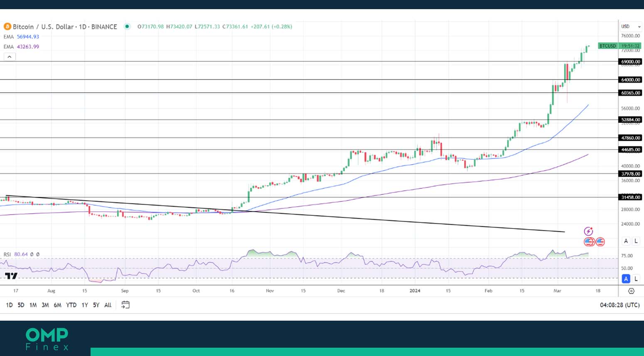Select the 37978.00 horizontal line label
The height and width of the screenshot is (356, 644).
coord(630,174)
